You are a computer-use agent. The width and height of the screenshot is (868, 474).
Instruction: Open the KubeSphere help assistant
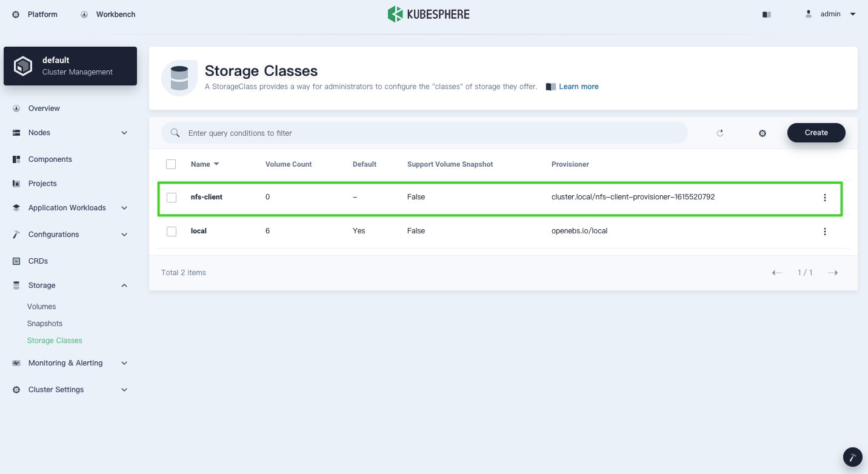(x=852, y=457)
